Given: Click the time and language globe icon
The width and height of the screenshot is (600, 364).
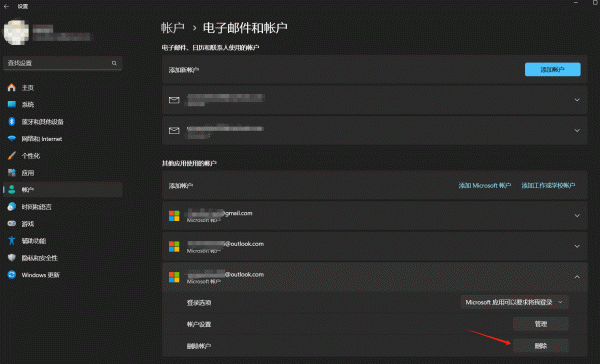Looking at the screenshot, I should (11, 207).
